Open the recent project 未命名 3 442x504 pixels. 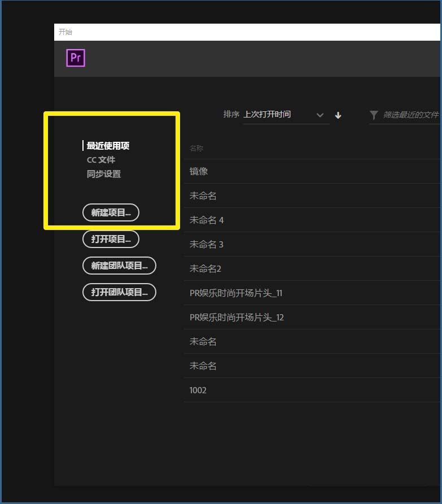pos(312,244)
